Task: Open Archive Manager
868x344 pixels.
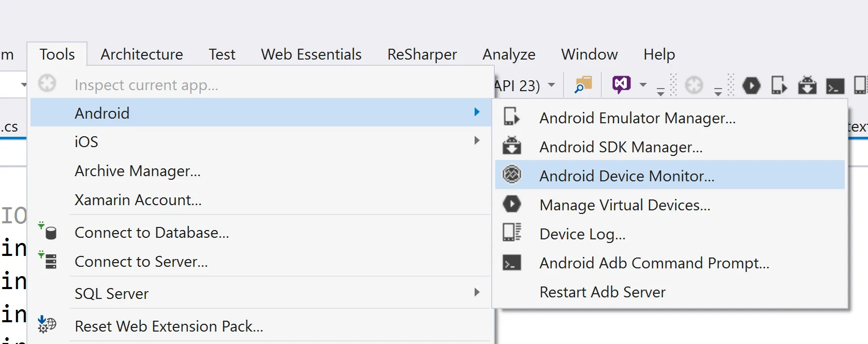Action: point(260,170)
